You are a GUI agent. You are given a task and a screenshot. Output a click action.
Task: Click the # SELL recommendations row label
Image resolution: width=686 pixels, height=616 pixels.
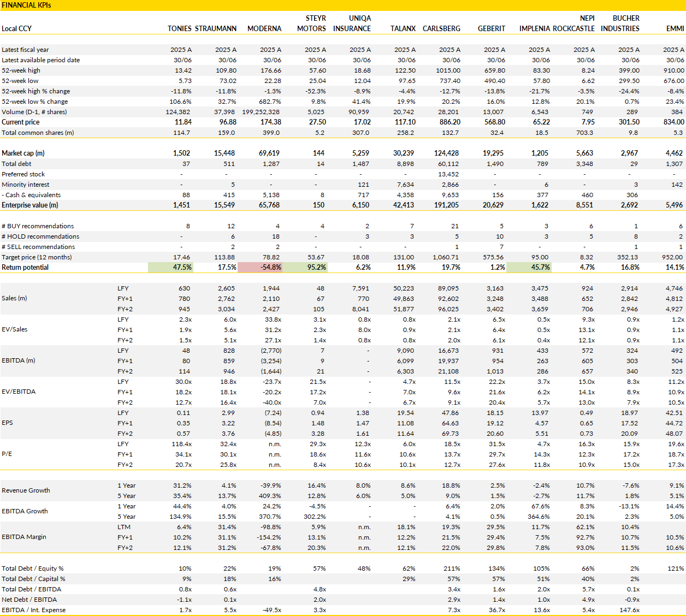[38, 247]
